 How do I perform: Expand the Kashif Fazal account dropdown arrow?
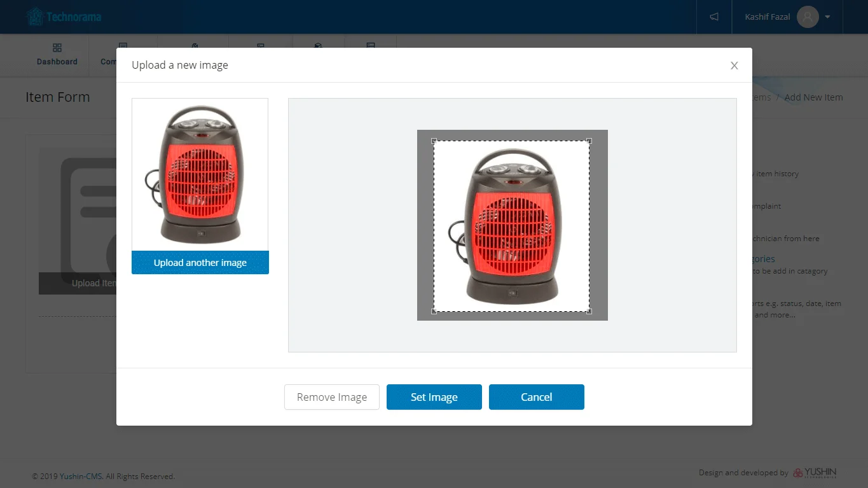tap(827, 17)
